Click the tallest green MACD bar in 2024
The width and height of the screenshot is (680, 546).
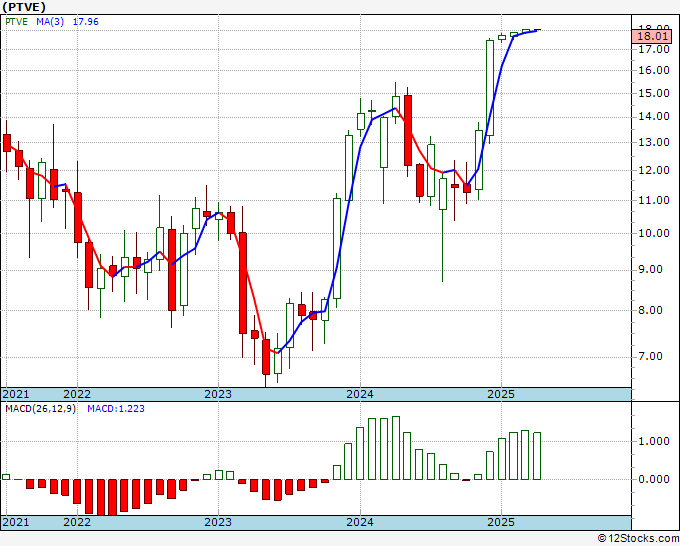[x=396, y=448]
